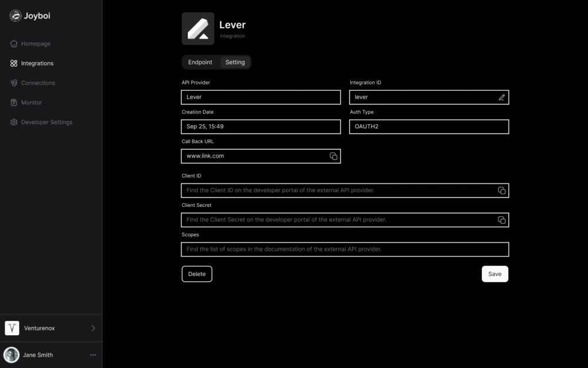The width and height of the screenshot is (588, 368).
Task: Go to Developer Settings
Action: click(41, 122)
